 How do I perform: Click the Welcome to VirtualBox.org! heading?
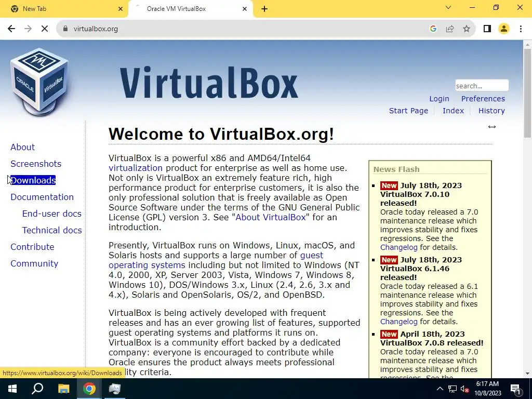click(x=221, y=134)
